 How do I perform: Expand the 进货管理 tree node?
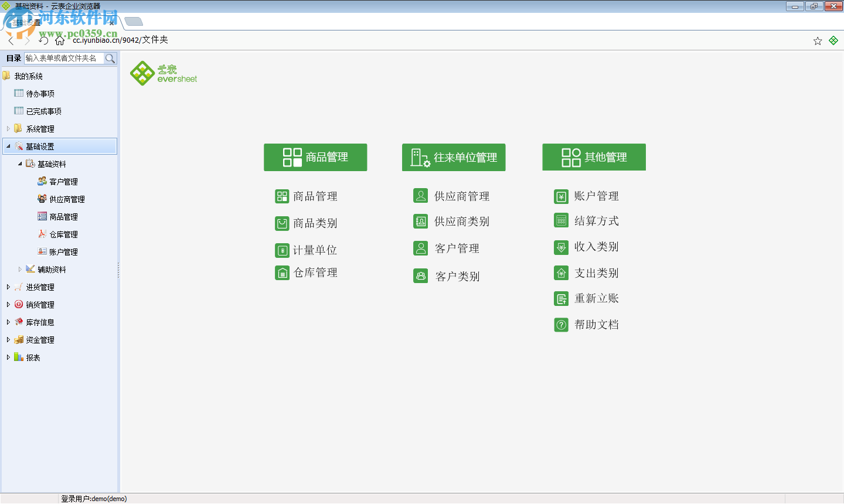pyautogui.click(x=8, y=287)
